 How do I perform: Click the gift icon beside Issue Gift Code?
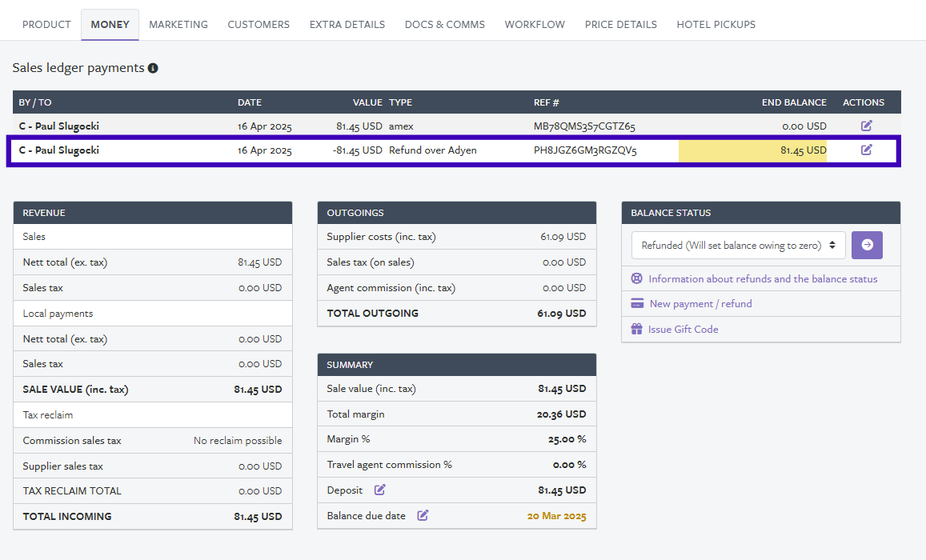coord(636,329)
